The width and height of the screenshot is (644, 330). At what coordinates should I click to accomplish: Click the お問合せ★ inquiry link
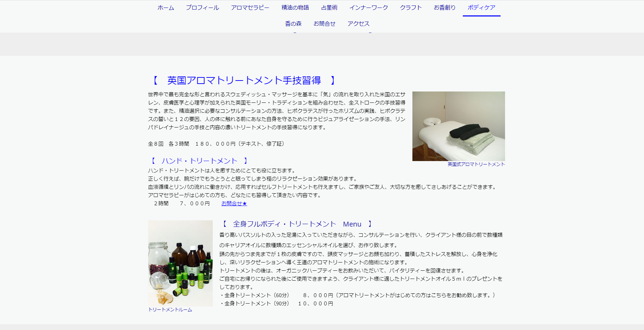[234, 203]
